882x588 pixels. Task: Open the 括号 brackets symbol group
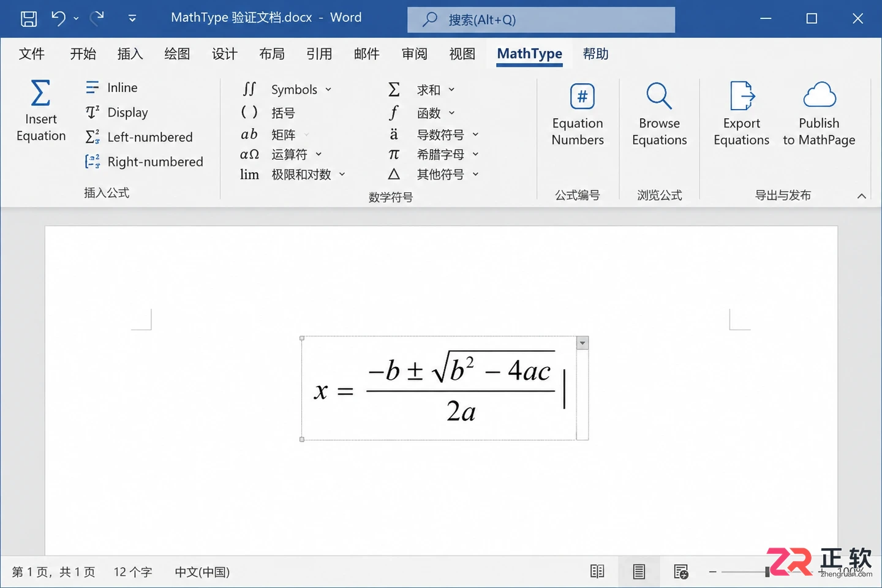point(268,113)
